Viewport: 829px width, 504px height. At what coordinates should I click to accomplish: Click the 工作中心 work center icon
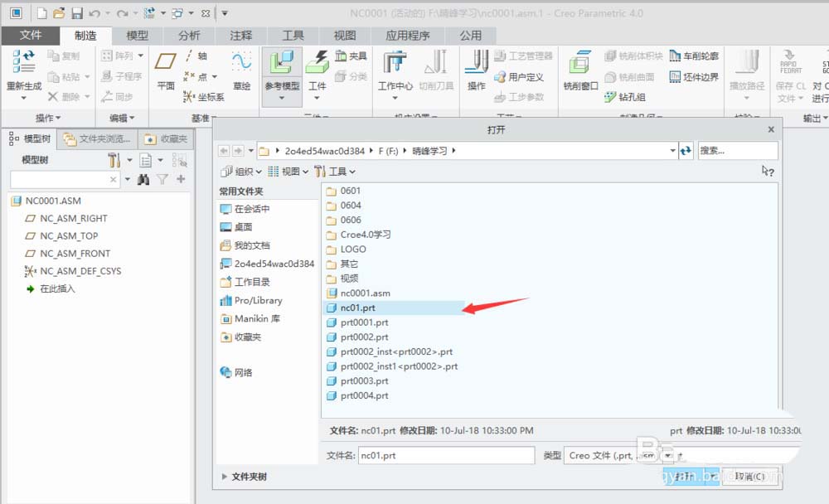pos(395,62)
